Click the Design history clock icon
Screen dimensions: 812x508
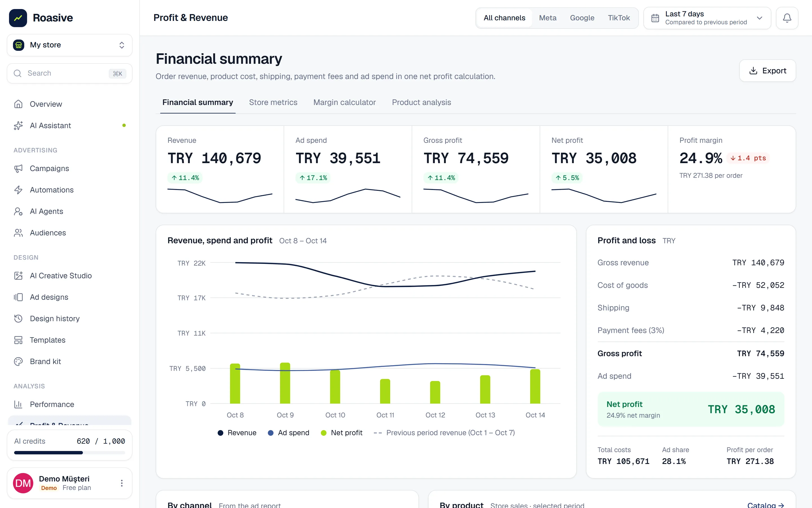18,319
